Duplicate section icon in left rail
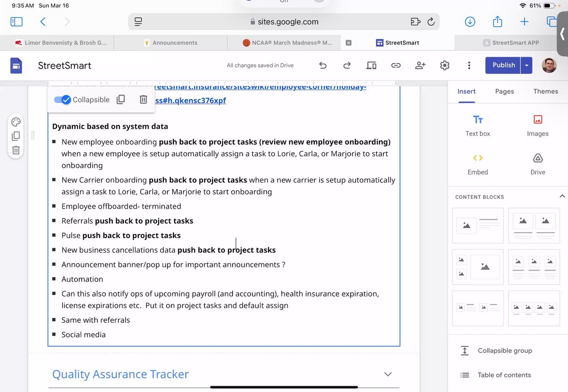This screenshot has width=568, height=392. coord(16,136)
